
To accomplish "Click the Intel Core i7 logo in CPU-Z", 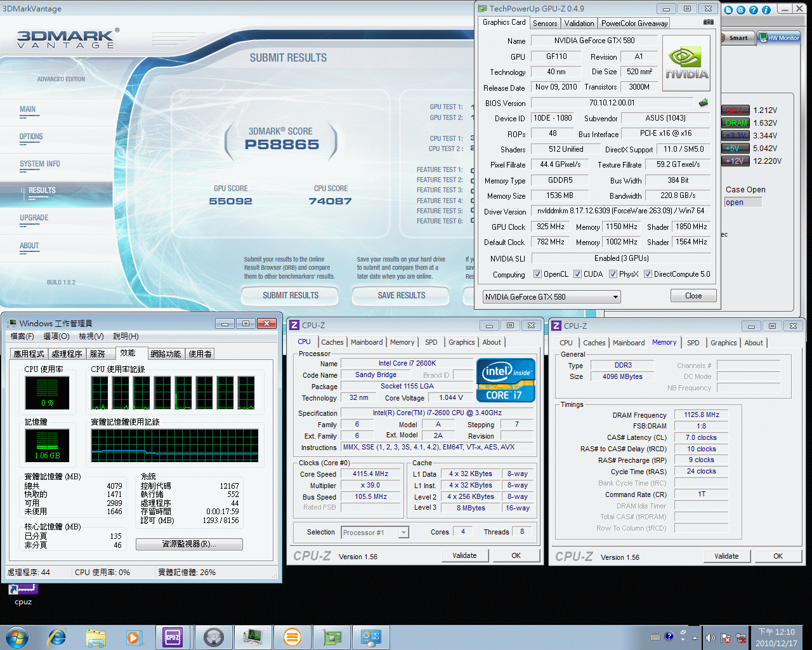I will (x=506, y=380).
